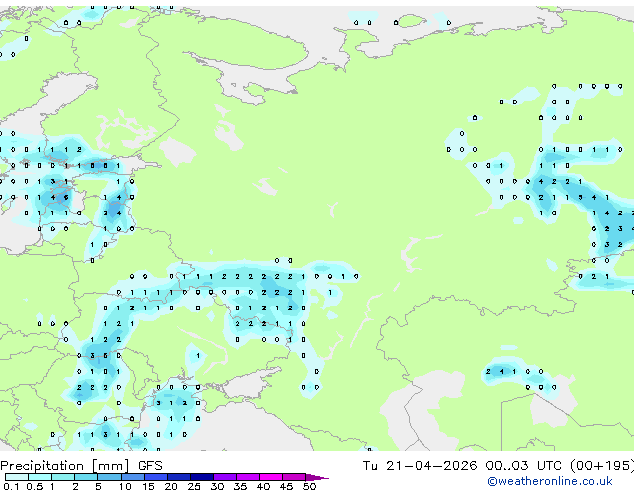Click the 2–5 mm legend swatch
634x490 pixels.
86,477
